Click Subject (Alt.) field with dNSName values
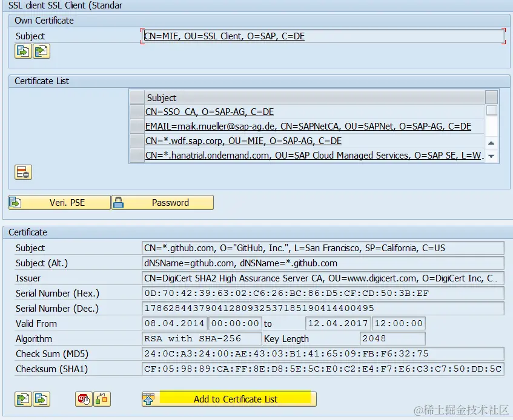The image size is (513, 420). tap(323, 263)
